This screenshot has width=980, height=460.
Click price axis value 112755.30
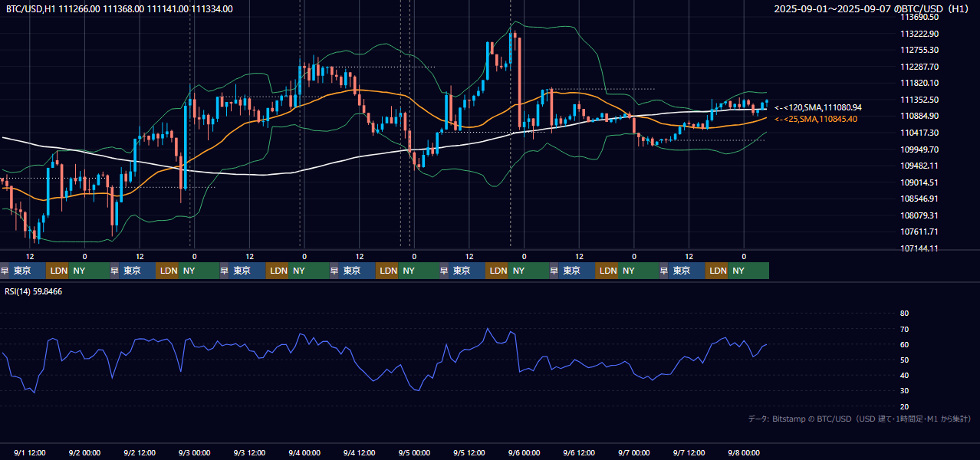tap(919, 50)
